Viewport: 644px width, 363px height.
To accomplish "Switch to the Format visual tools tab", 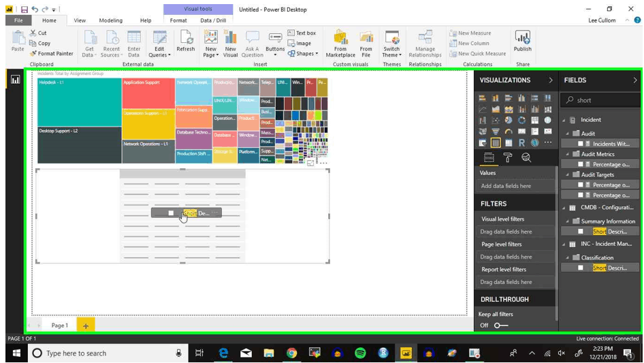I will point(178,20).
